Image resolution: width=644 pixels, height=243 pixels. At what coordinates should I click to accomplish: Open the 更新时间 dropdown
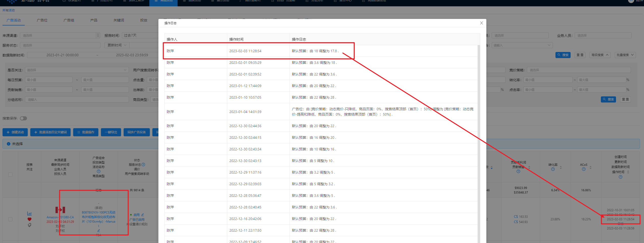117,45
